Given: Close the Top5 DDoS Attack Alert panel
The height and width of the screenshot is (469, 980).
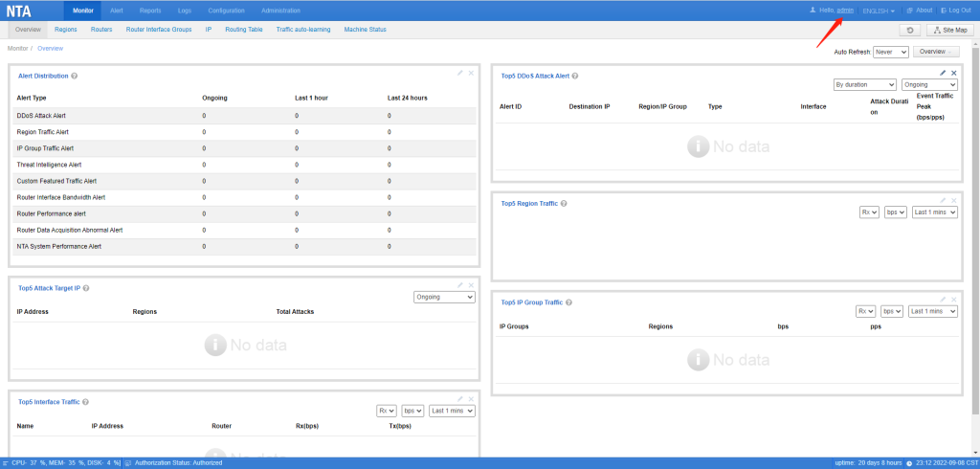Looking at the screenshot, I should [954, 73].
